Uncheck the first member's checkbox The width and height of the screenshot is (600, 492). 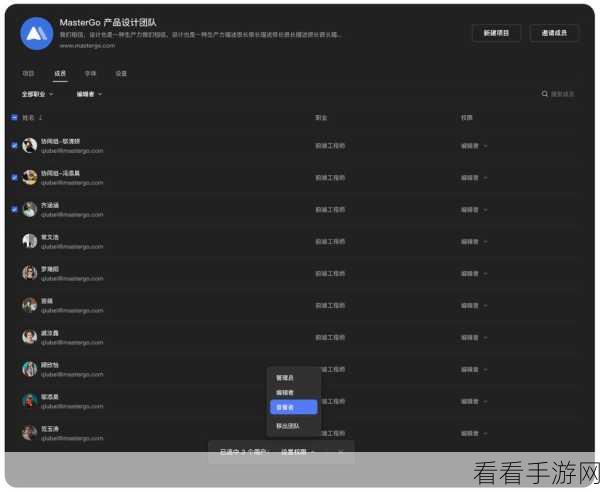(x=14, y=146)
